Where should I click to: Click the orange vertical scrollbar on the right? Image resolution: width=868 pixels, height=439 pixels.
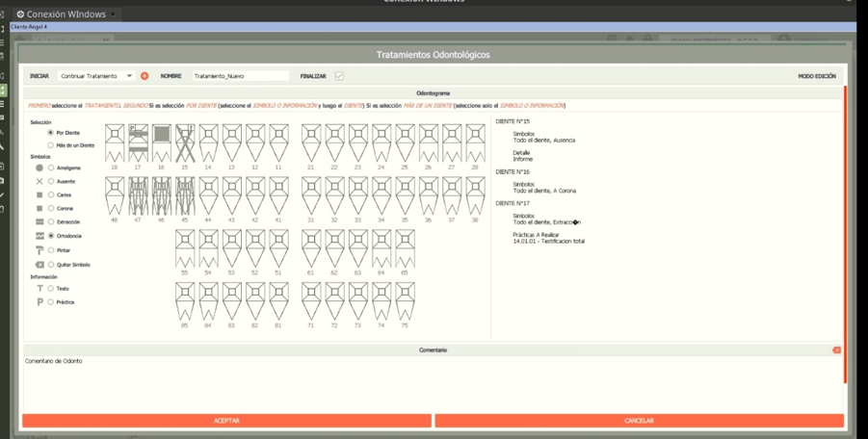845,235
